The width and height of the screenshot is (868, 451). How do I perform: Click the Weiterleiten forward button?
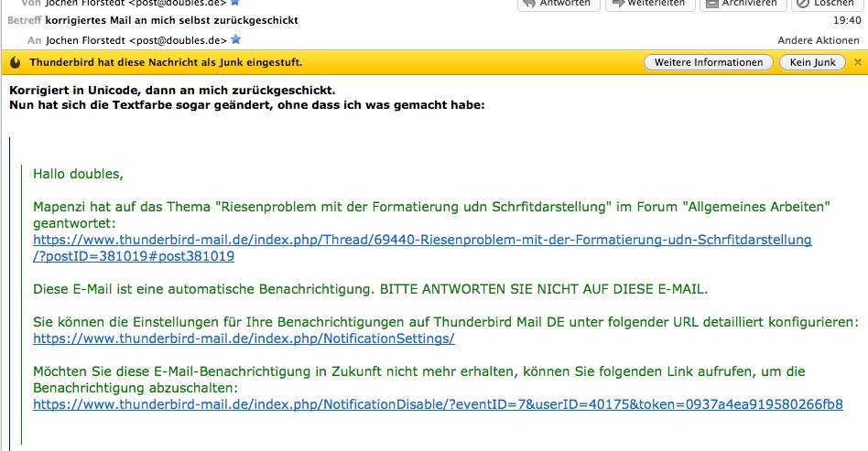(x=650, y=4)
